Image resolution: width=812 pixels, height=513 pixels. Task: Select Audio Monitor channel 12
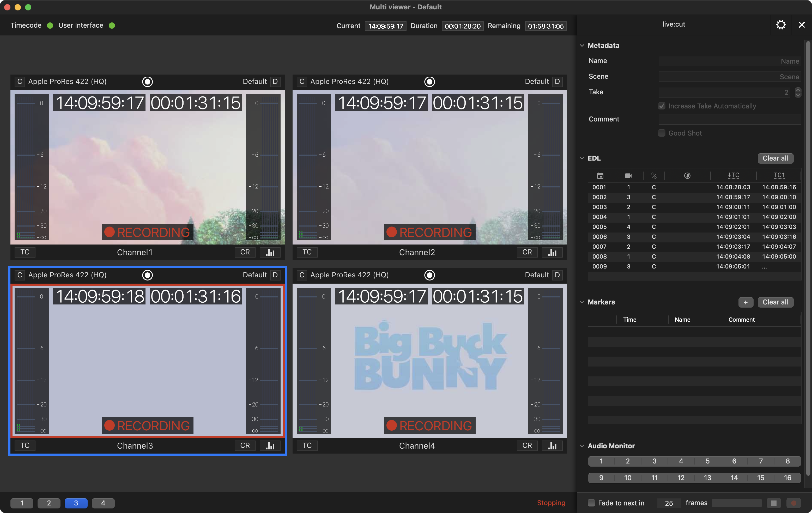[x=681, y=478]
